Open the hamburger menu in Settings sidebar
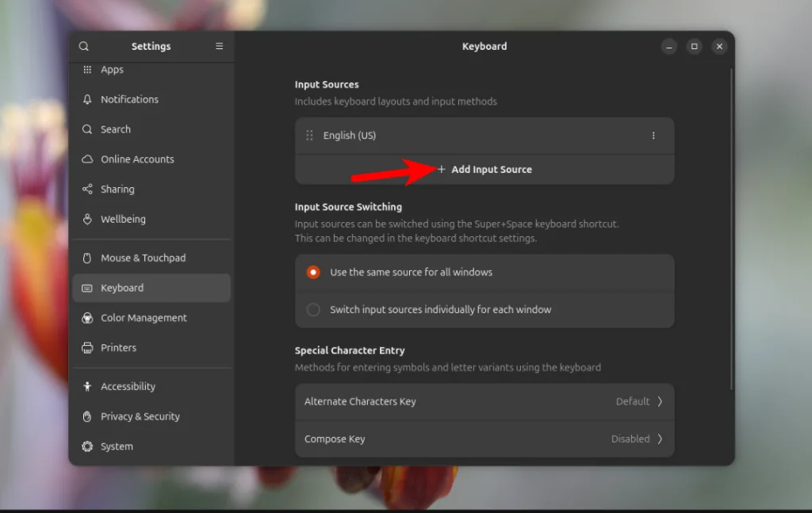The height and width of the screenshot is (513, 812). point(219,46)
